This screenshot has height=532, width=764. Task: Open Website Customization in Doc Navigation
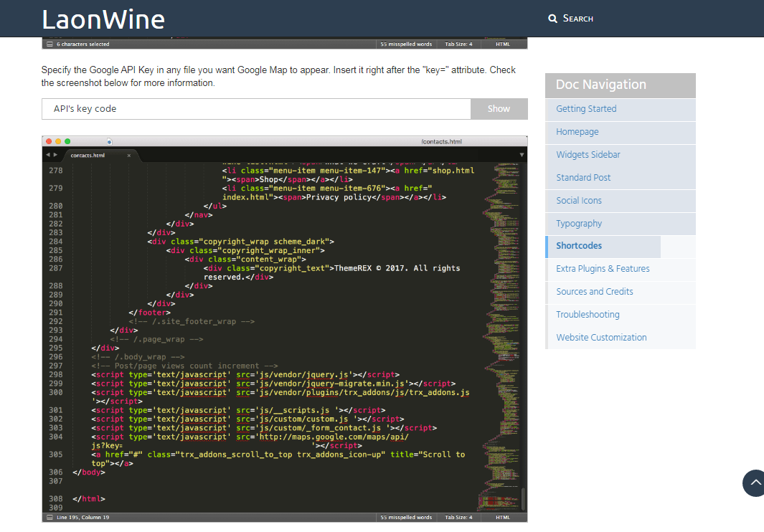tap(601, 337)
